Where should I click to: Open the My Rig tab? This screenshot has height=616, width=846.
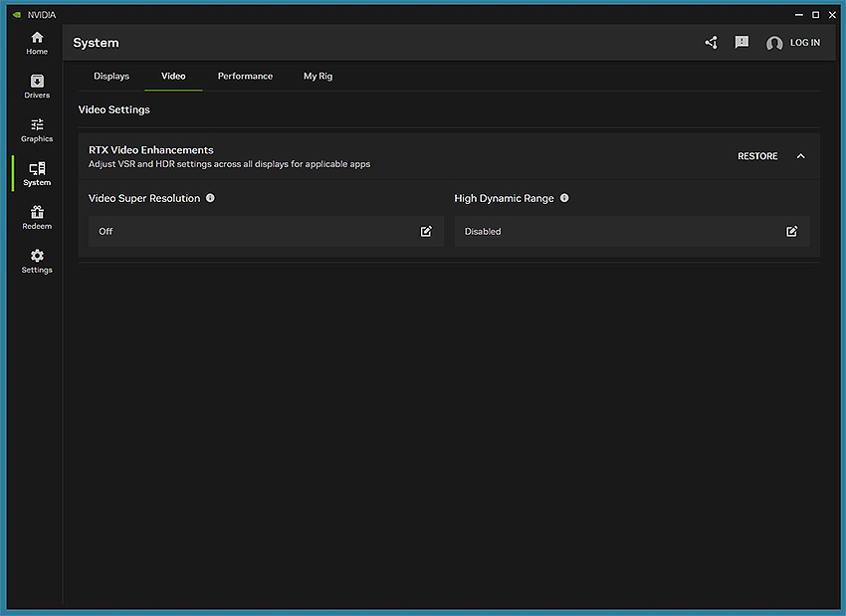[x=317, y=76]
